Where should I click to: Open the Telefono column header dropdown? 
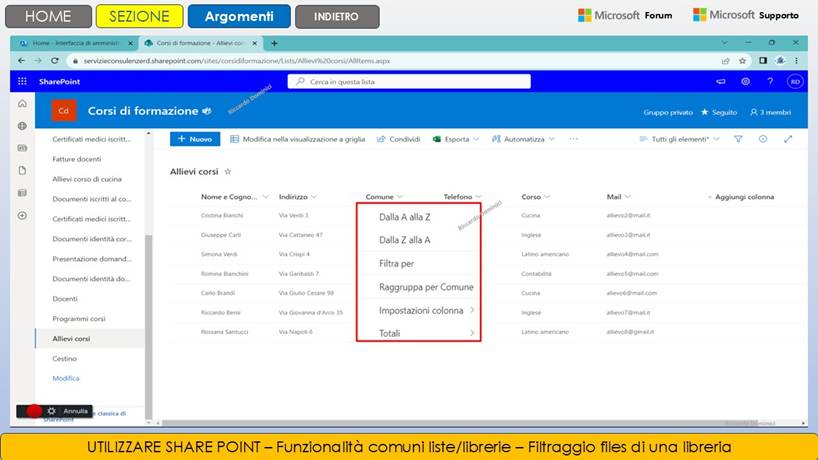[x=478, y=197]
